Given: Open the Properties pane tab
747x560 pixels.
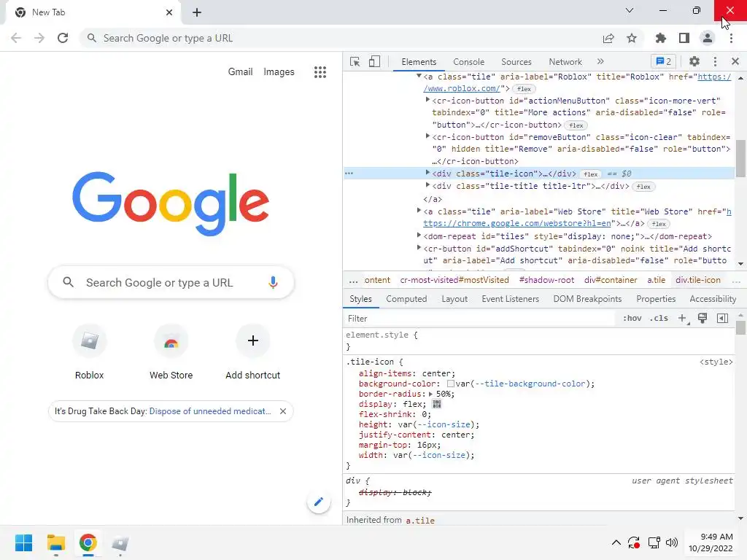Looking at the screenshot, I should pyautogui.click(x=656, y=299).
